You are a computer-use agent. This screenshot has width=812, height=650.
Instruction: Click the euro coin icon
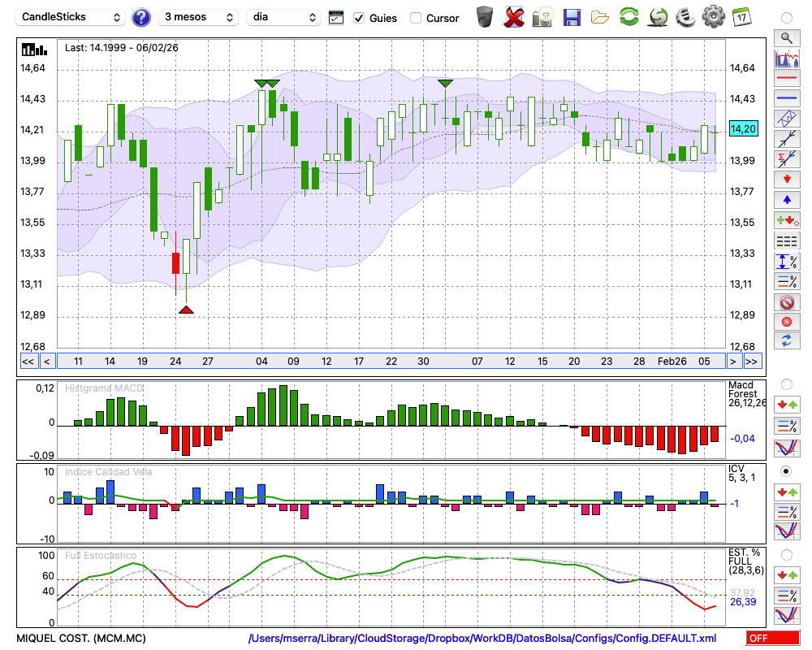(685, 17)
